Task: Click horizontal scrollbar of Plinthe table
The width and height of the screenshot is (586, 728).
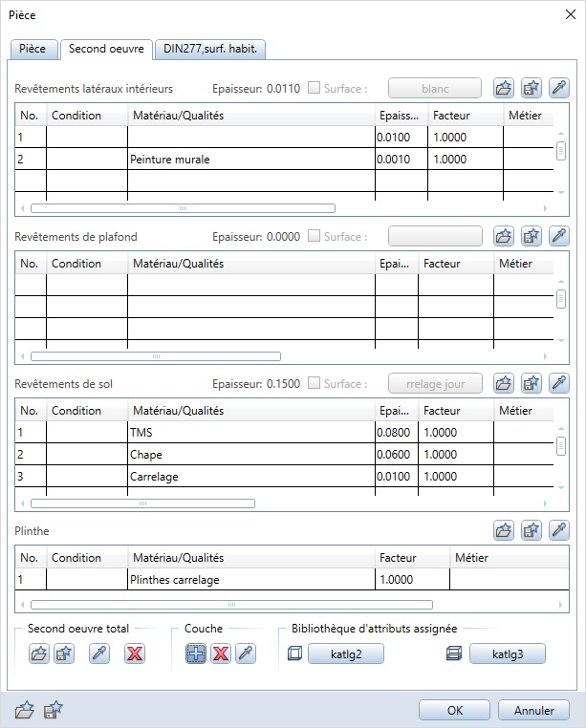Action: pyautogui.click(x=231, y=605)
